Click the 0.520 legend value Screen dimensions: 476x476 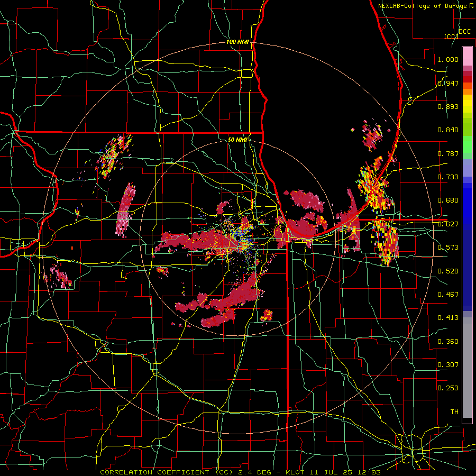point(448,271)
